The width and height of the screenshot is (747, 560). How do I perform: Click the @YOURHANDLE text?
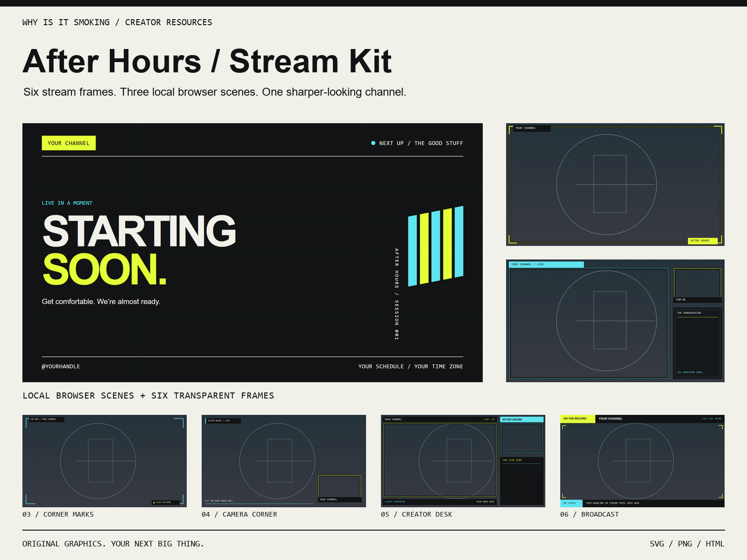pyautogui.click(x=61, y=366)
